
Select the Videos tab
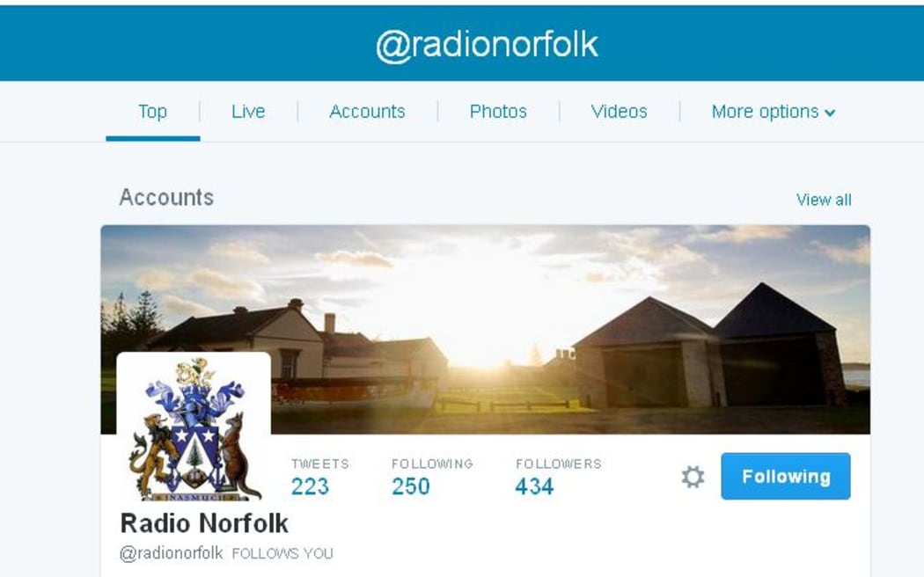pyautogui.click(x=619, y=112)
